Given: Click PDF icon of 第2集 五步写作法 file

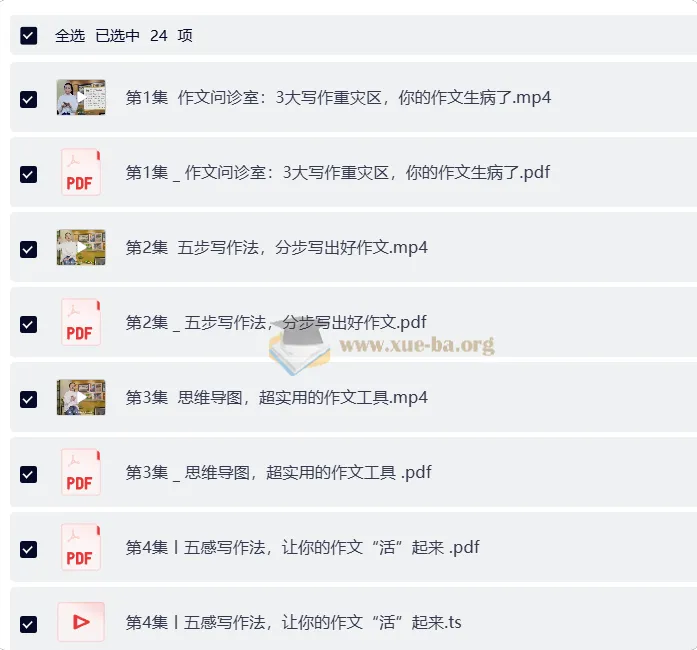Looking at the screenshot, I should tap(80, 322).
